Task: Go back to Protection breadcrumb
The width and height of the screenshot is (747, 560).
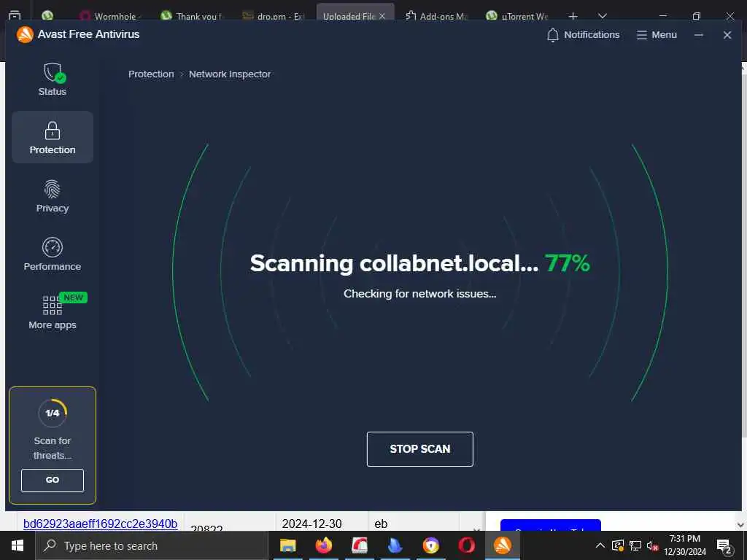Action: coord(151,74)
